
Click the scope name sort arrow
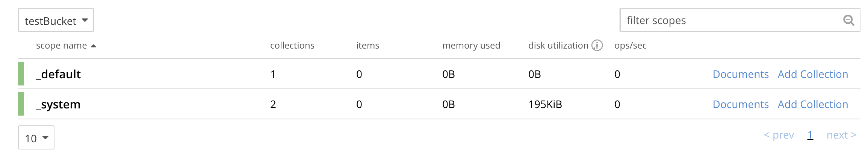tap(94, 46)
